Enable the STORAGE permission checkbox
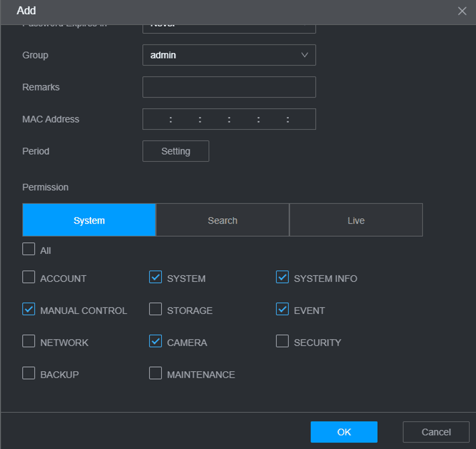The height and width of the screenshot is (449, 476). (x=155, y=309)
